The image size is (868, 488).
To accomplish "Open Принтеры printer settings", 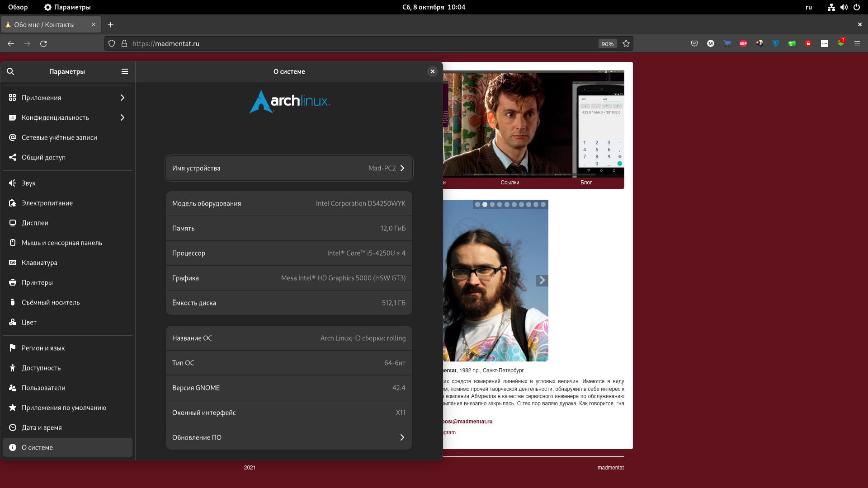I will [67, 282].
